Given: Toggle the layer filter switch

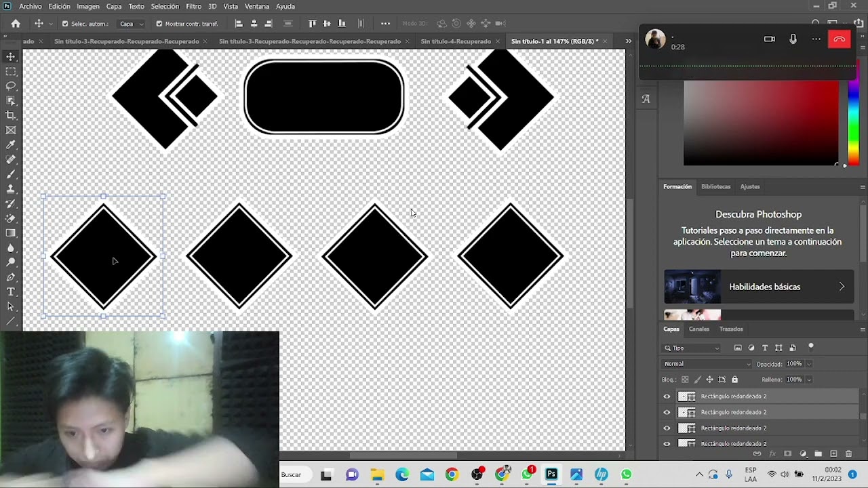Looking at the screenshot, I should pyautogui.click(x=810, y=346).
